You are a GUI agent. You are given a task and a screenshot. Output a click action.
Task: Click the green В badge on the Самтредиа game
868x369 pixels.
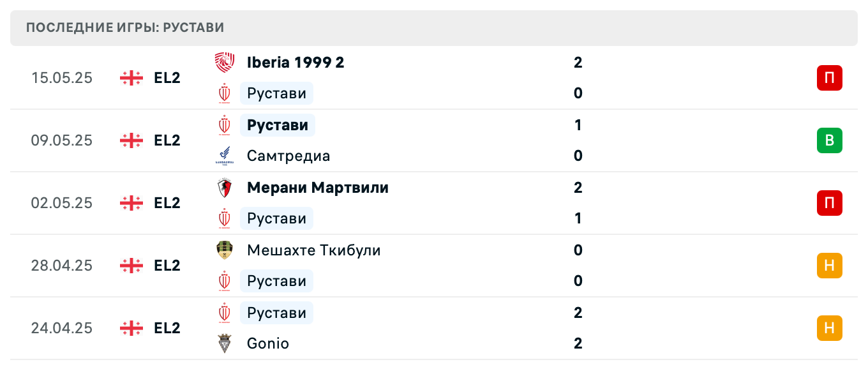point(829,140)
